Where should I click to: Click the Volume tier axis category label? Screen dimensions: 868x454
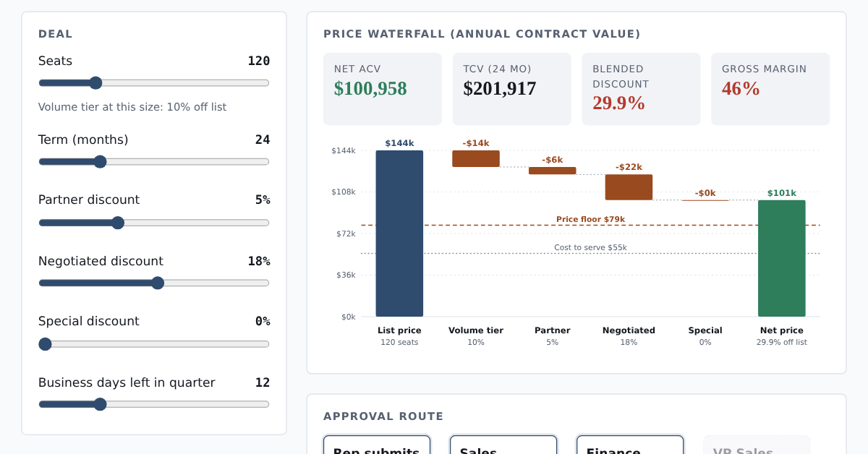[476, 330]
